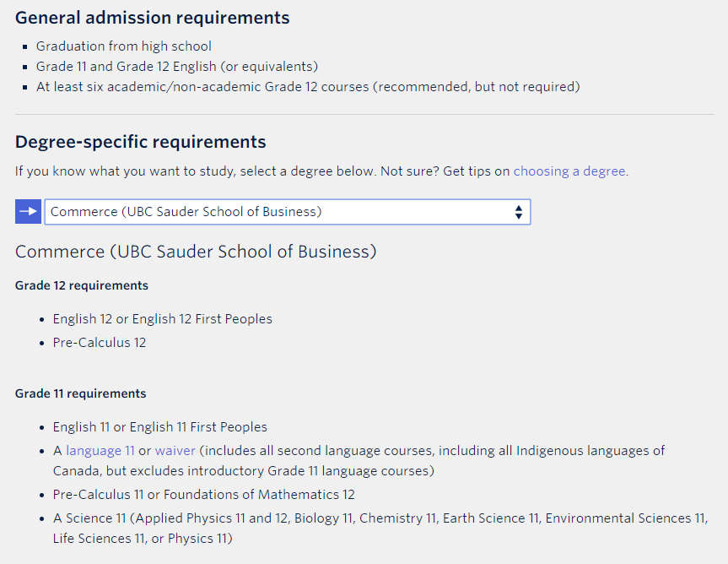Open the Commerce degree selection dropdown
The image size is (728, 564).
coord(287,212)
